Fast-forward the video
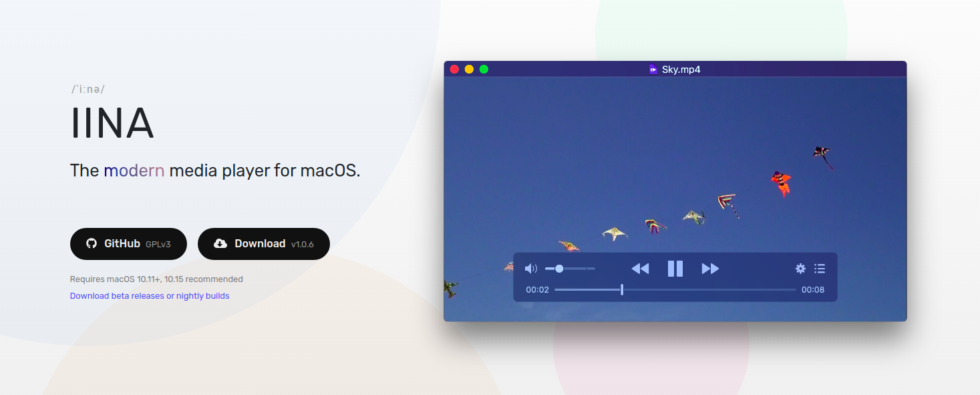980x395 pixels. 710,268
